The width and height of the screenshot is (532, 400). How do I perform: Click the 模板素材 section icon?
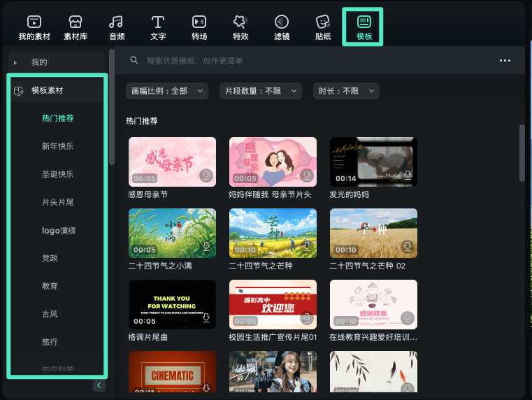coord(19,91)
